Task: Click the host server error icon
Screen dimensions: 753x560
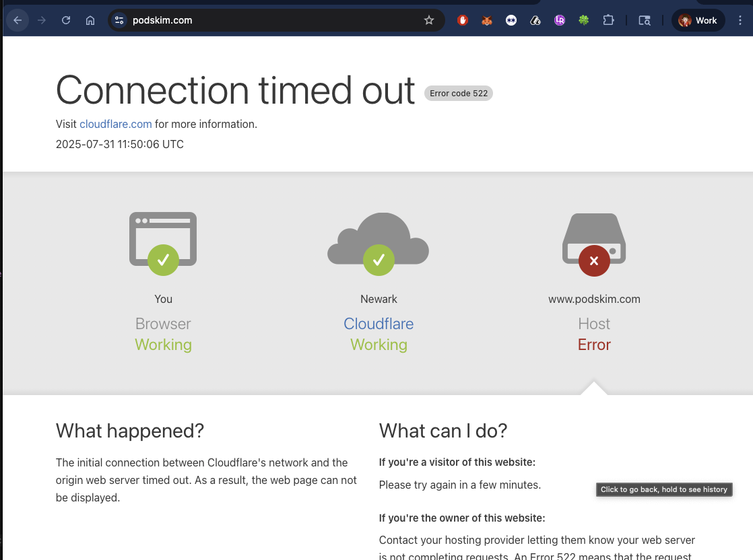Action: (594, 244)
